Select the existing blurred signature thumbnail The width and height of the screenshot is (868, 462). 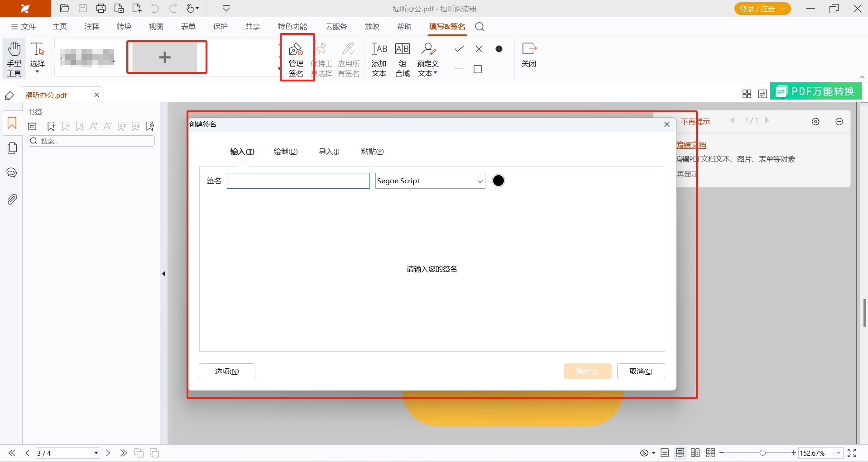coord(88,57)
